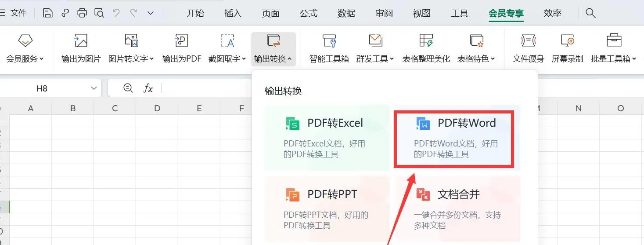644x245 pixels.
Task: Select column B header
Action: pyautogui.click(x=73, y=108)
